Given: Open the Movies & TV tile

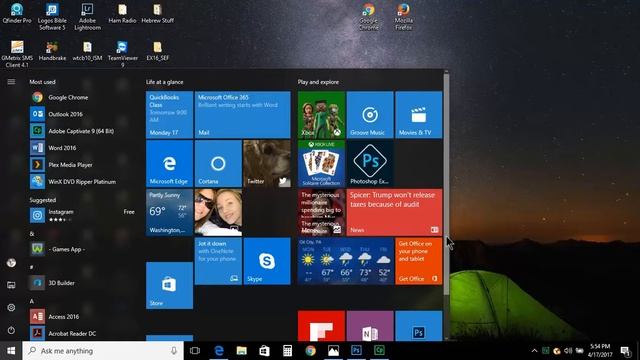Looking at the screenshot, I should tap(419, 115).
